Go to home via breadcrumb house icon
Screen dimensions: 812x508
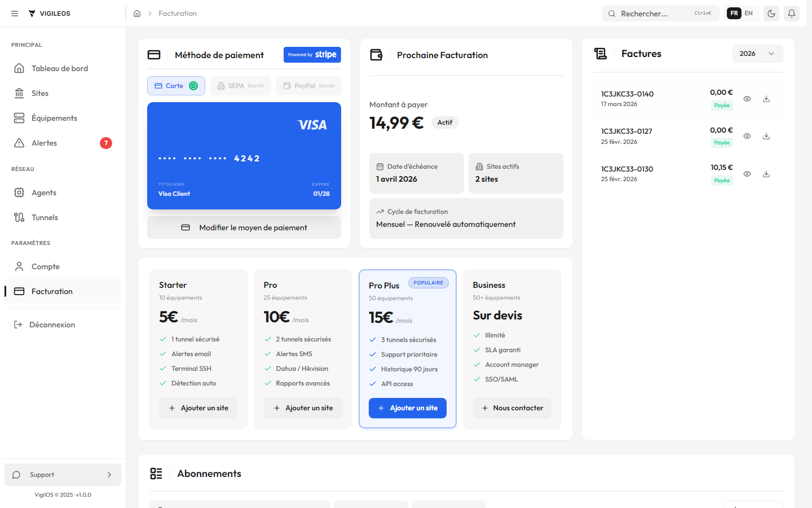[137, 14]
